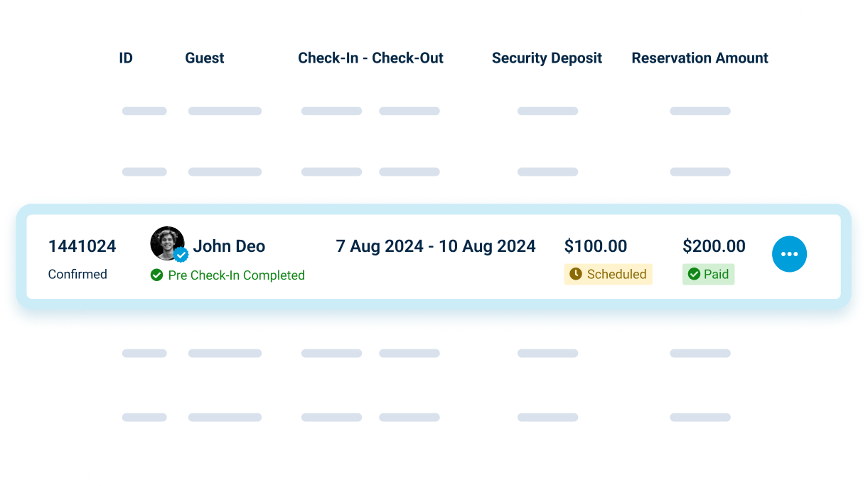868x486 pixels.
Task: Sort by the Guest column header
Action: coord(205,58)
